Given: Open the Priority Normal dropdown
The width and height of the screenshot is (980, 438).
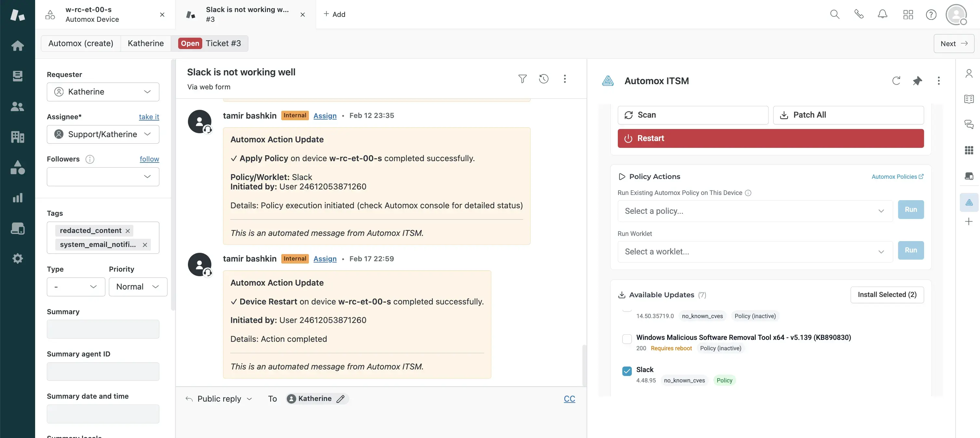Looking at the screenshot, I should click(138, 287).
